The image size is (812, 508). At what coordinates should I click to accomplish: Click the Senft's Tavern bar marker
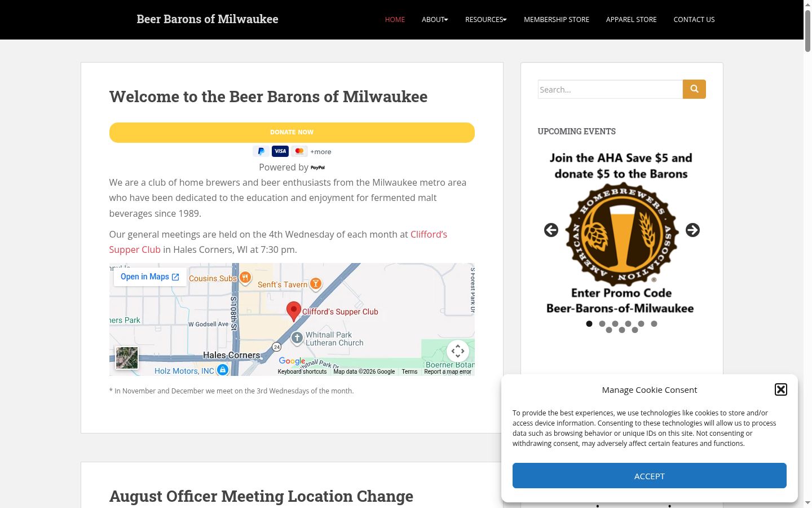[316, 284]
